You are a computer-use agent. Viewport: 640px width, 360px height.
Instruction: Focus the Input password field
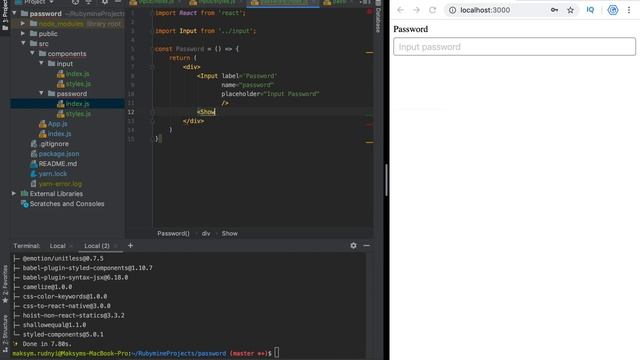(x=514, y=47)
